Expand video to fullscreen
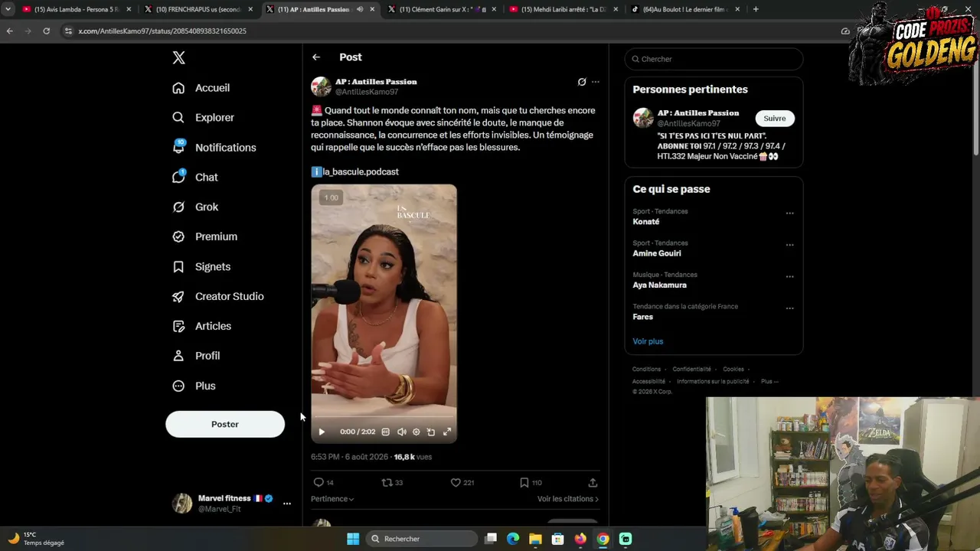This screenshot has width=980, height=551. pyautogui.click(x=447, y=432)
